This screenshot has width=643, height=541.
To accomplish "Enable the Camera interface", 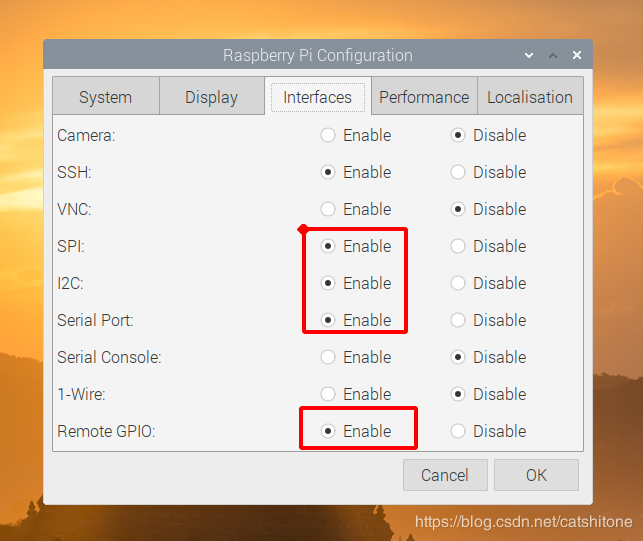I will pos(328,135).
